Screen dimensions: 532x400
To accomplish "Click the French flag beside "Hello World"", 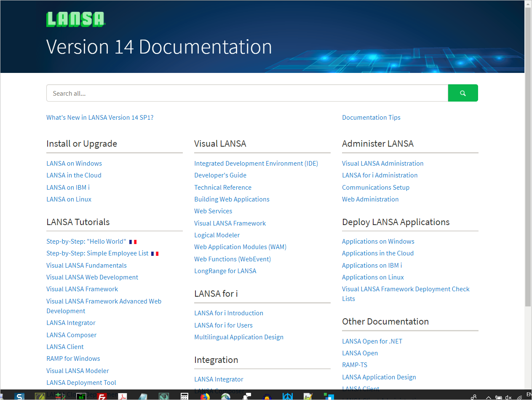I will click(x=133, y=242).
